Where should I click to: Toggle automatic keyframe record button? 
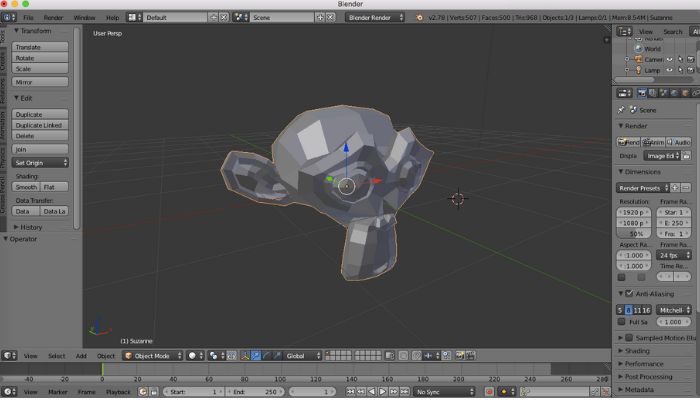click(489, 392)
